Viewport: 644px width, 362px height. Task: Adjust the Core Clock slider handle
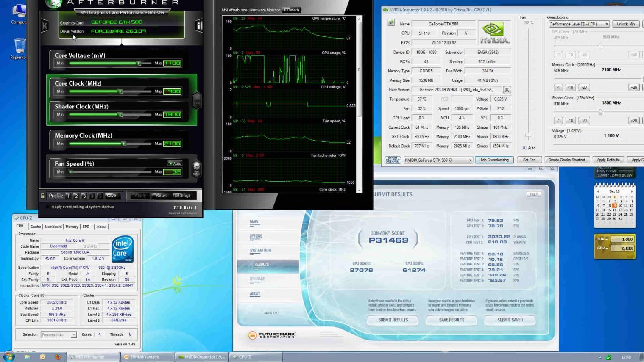pos(120,91)
